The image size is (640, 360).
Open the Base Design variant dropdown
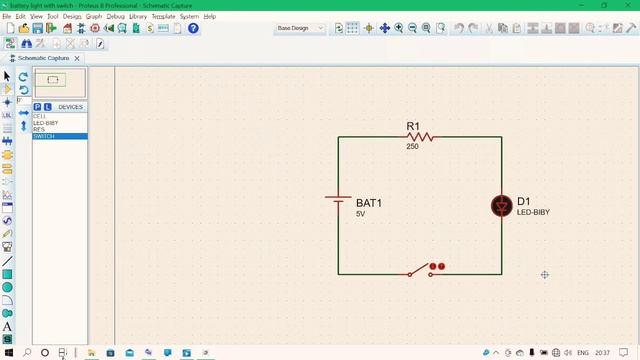(300, 28)
